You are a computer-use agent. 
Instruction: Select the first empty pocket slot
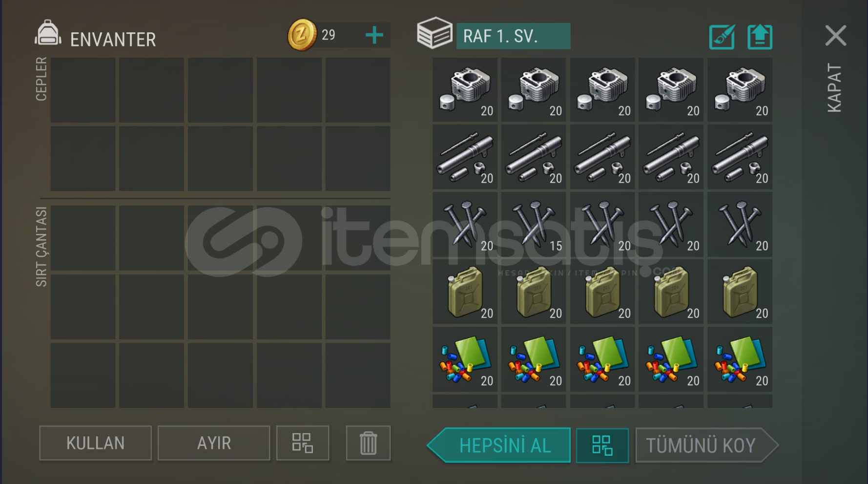(x=83, y=90)
